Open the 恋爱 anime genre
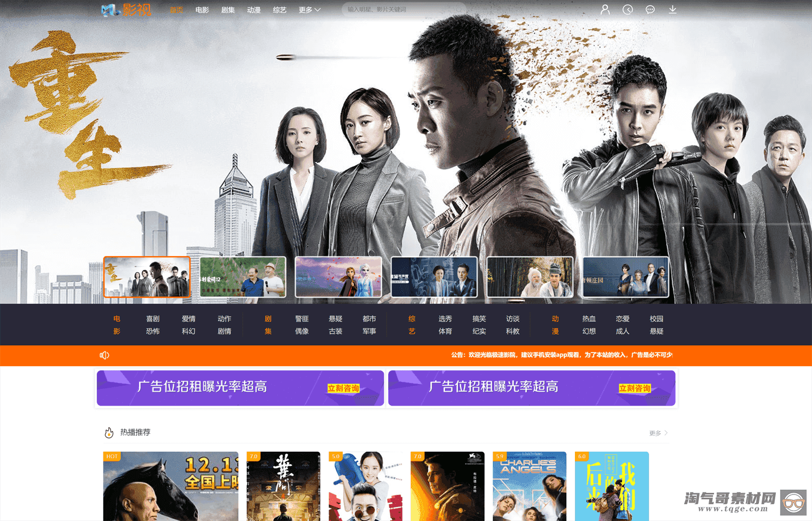 (623, 319)
